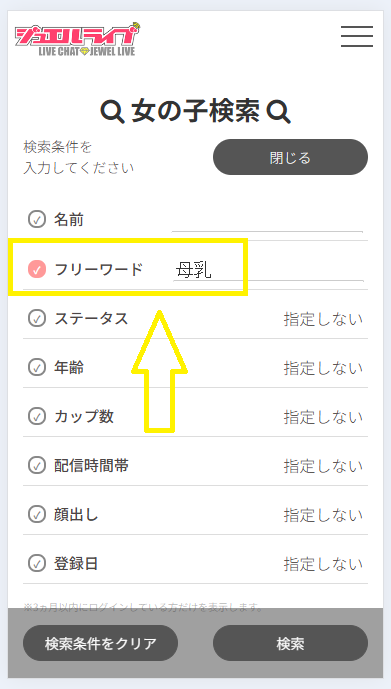Click the 検索 button
The width and height of the screenshot is (391, 689).
click(290, 643)
